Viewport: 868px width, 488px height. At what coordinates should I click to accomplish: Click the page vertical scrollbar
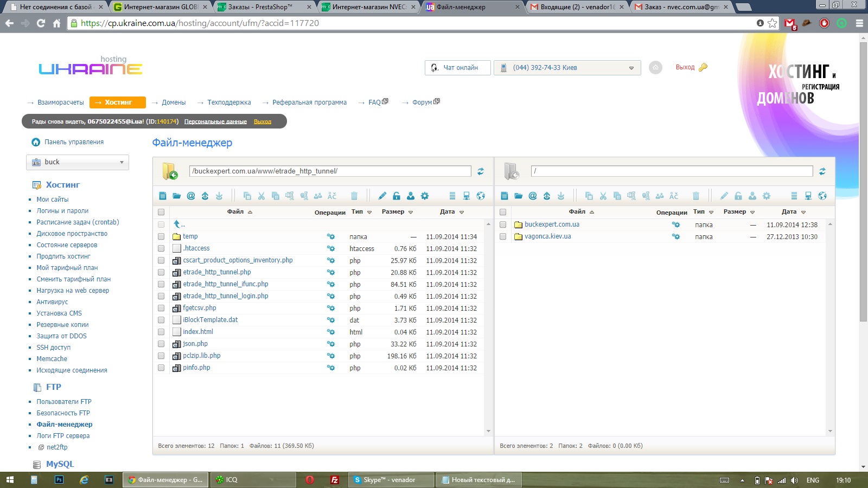(863, 182)
